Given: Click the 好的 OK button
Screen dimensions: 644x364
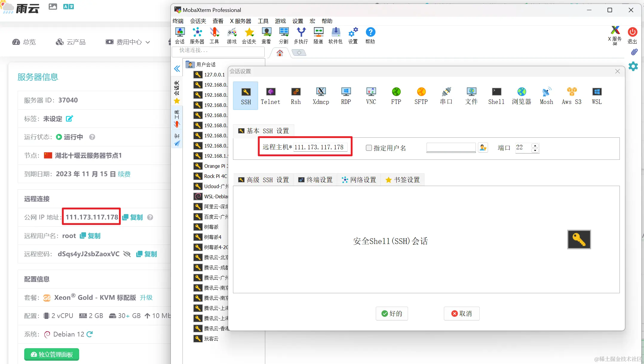Looking at the screenshot, I should coord(392,314).
